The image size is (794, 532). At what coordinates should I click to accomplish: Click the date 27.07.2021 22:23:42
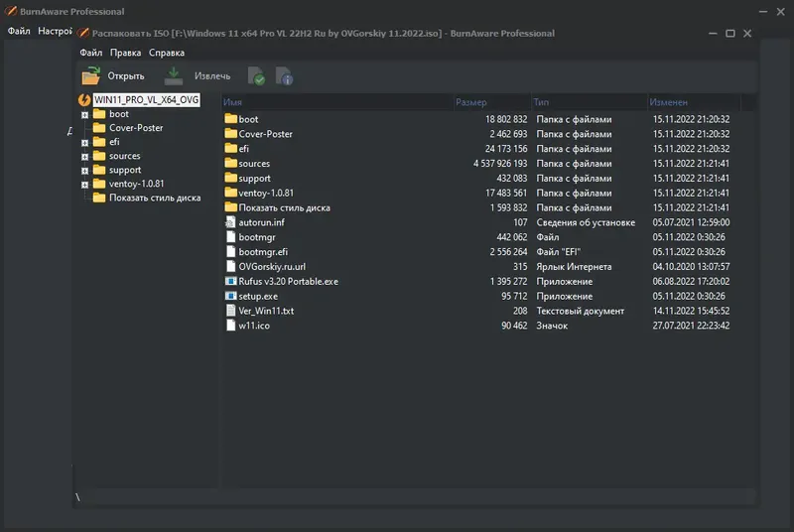tap(691, 326)
